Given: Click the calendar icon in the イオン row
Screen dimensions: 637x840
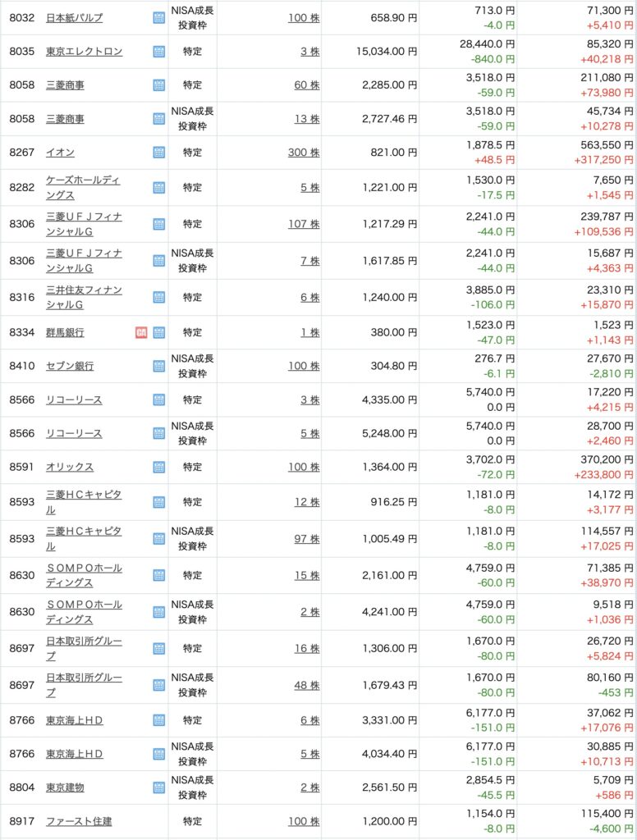Looking at the screenshot, I should click(158, 153).
